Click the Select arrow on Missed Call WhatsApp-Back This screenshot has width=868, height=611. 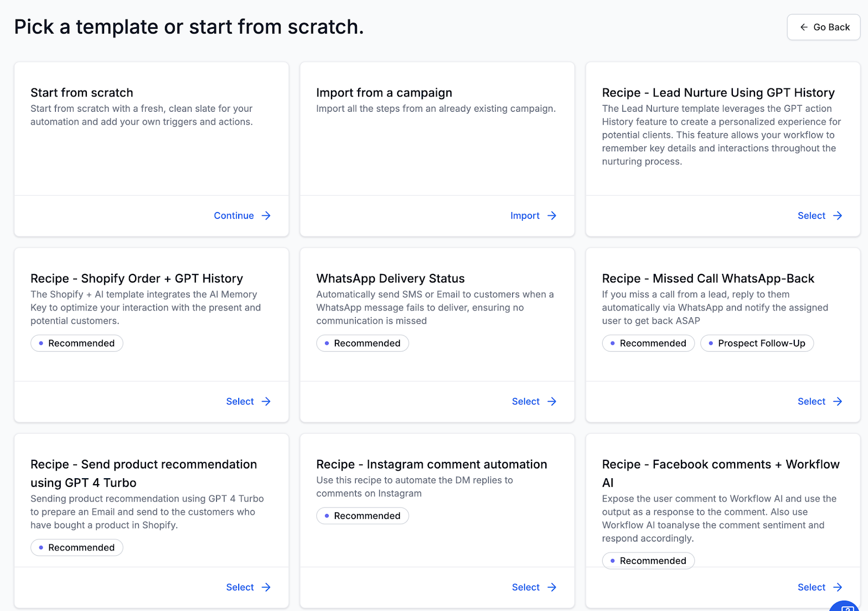click(x=838, y=402)
